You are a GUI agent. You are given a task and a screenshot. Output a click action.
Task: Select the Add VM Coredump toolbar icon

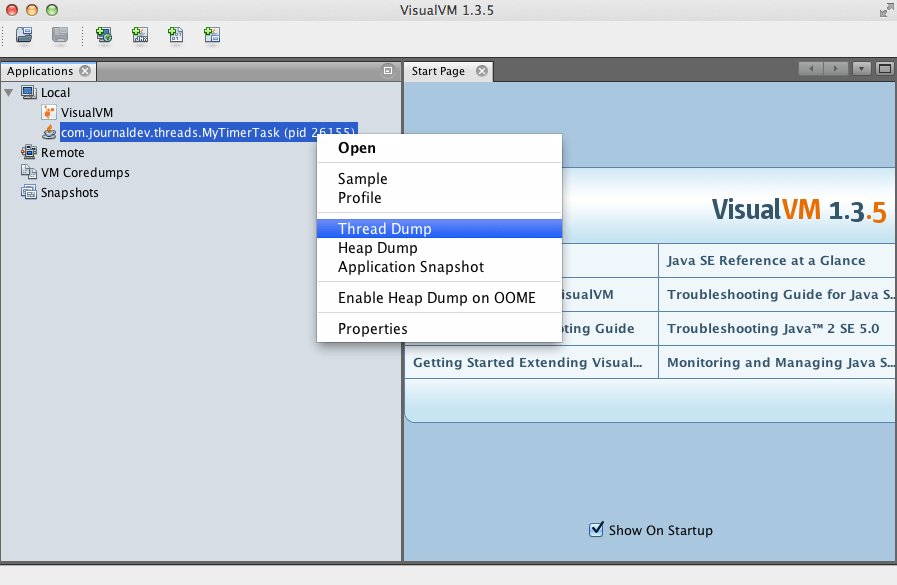(x=176, y=35)
